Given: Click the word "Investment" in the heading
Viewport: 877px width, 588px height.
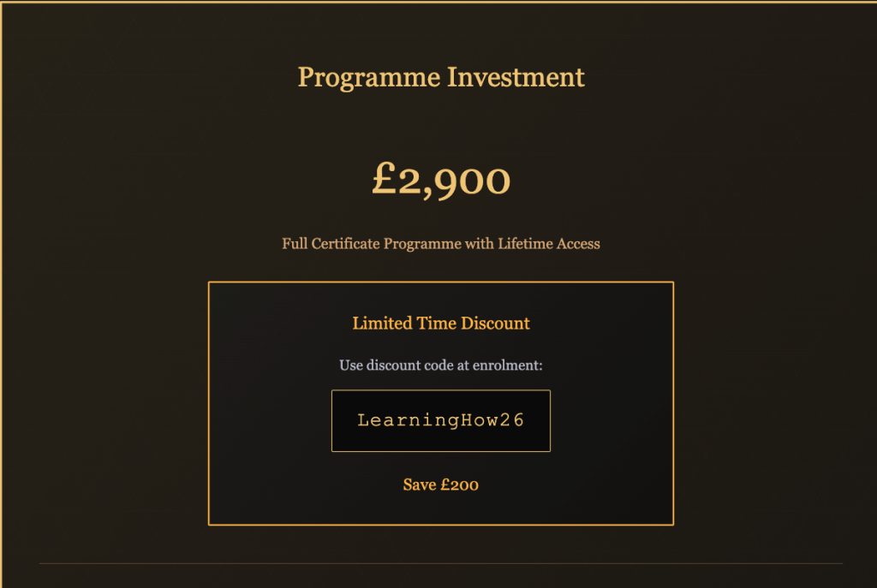Looking at the screenshot, I should point(516,78).
